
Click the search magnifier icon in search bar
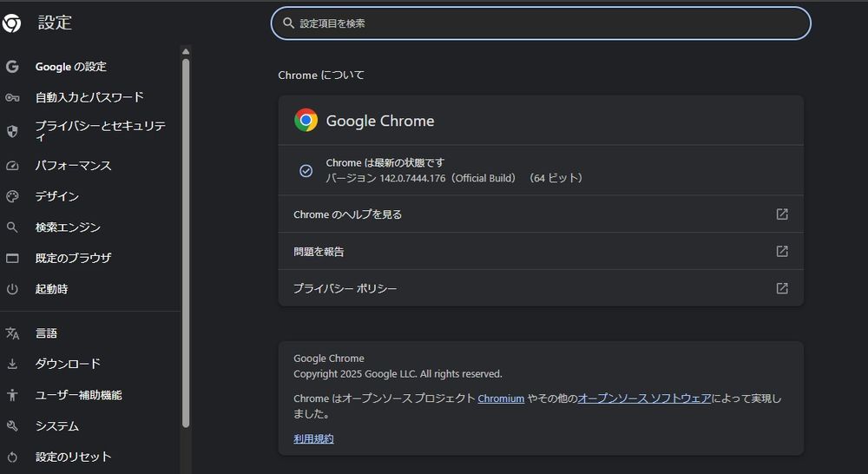288,23
